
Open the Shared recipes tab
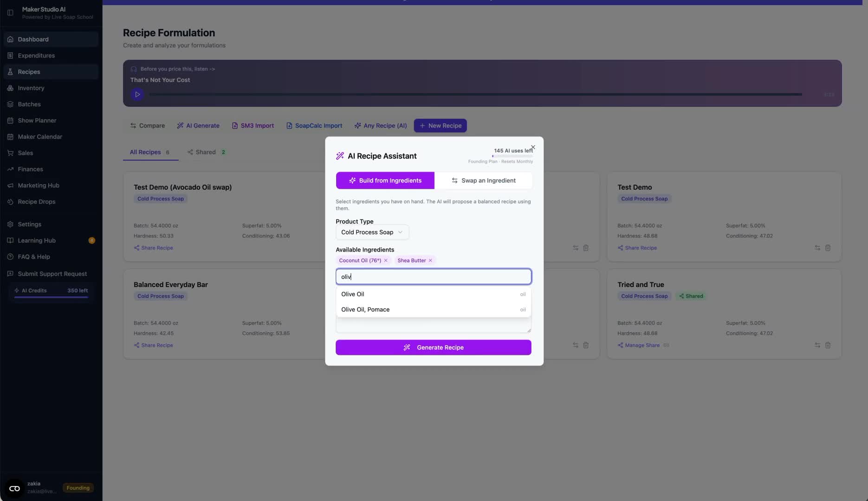pos(206,152)
